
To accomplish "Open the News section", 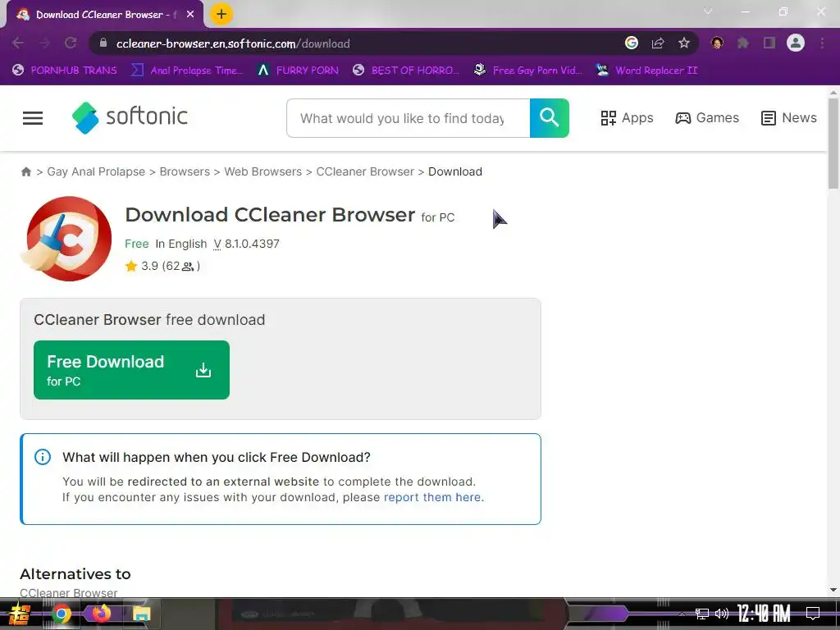I will (789, 118).
